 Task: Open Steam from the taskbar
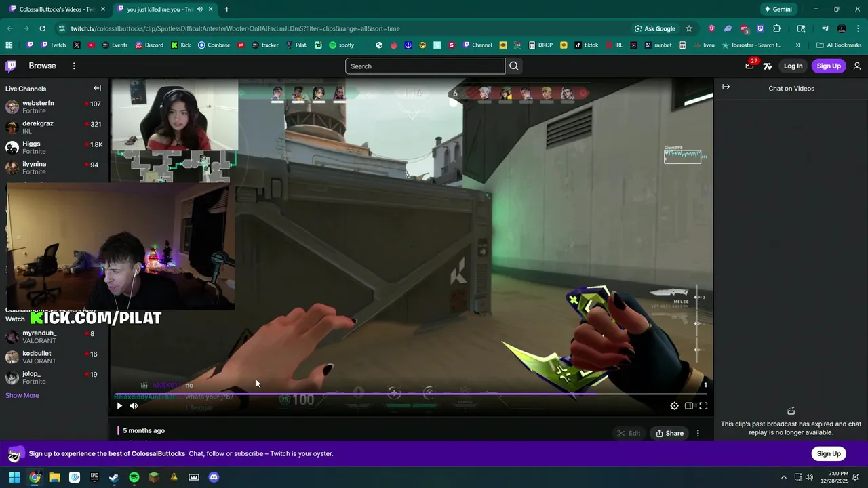pyautogui.click(x=114, y=477)
